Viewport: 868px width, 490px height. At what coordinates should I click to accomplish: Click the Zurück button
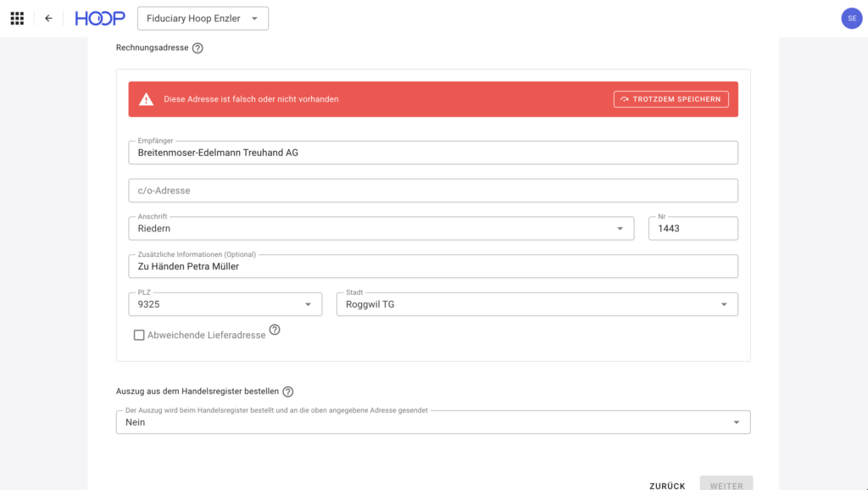(667, 486)
